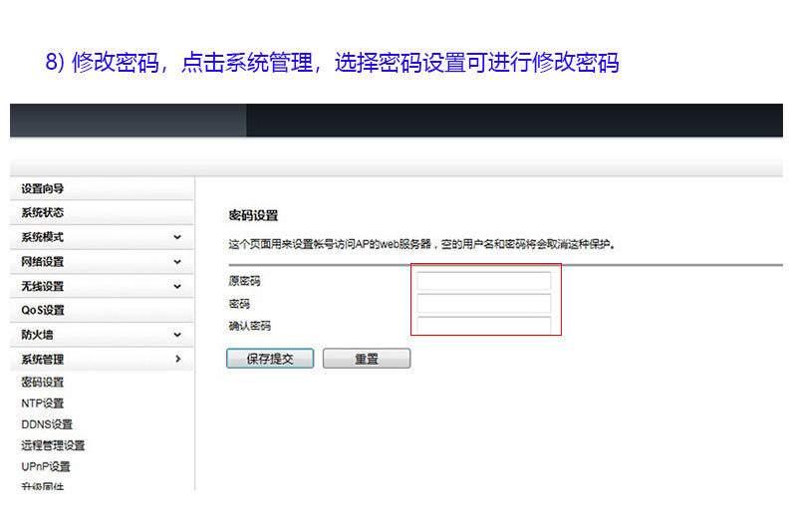797x532 pixels.
Task: Focus the 原密码 input field
Action: tap(483, 281)
